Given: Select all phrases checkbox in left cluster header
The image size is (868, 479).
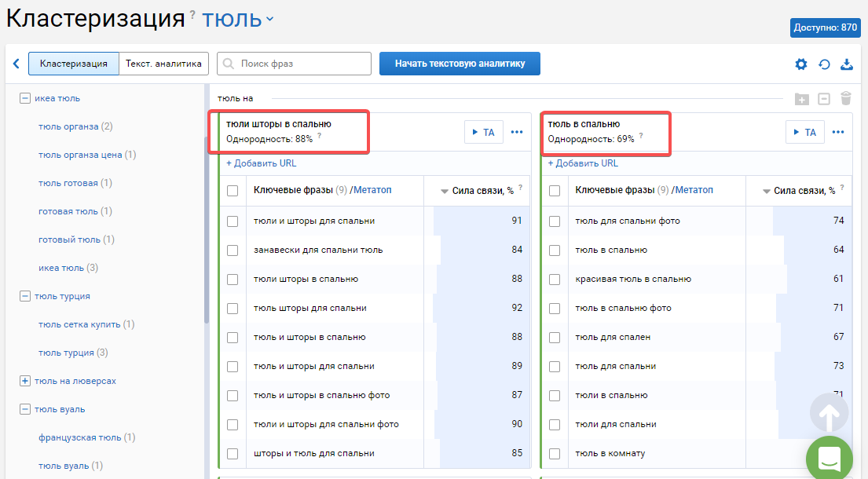Looking at the screenshot, I should point(233,191).
